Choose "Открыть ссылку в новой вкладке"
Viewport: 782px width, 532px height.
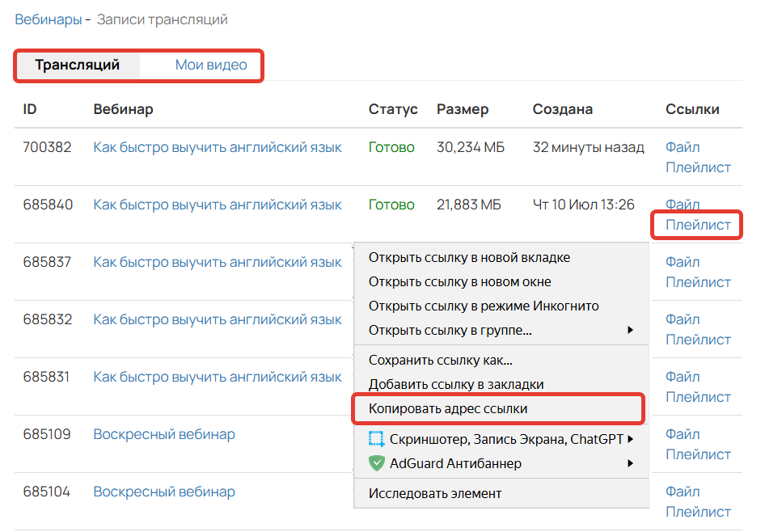pyautogui.click(x=469, y=257)
